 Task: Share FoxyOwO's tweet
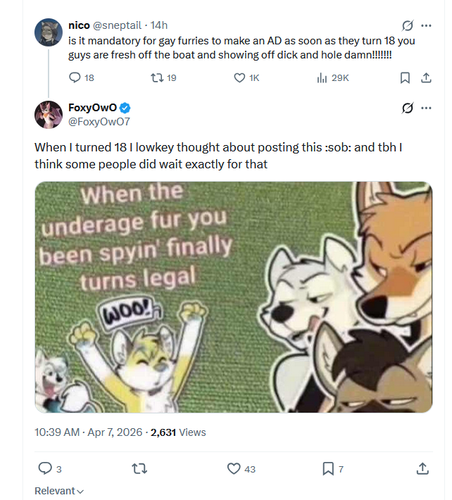click(422, 468)
